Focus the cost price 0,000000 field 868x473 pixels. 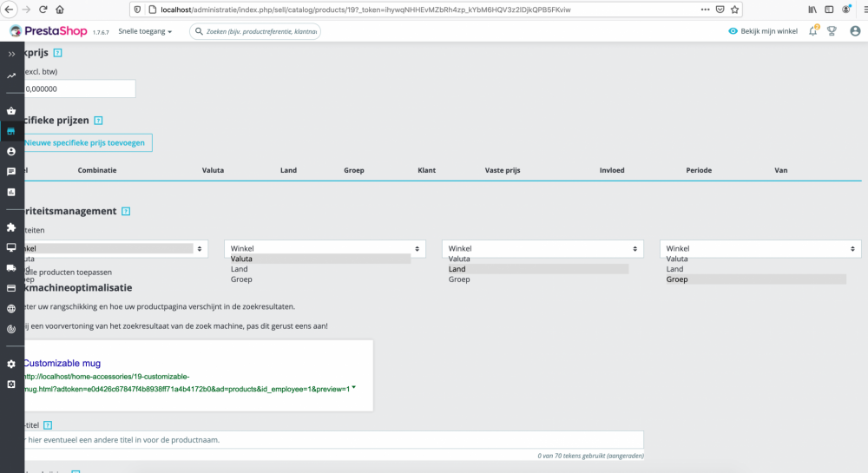tap(80, 89)
